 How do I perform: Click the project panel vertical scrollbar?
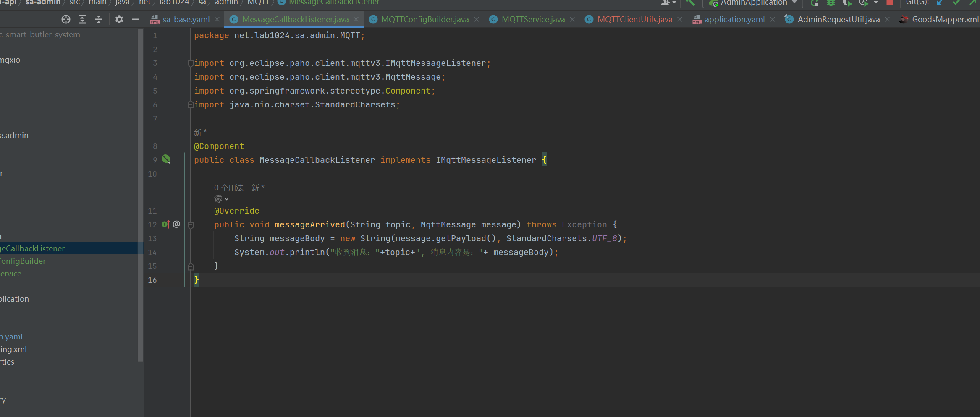(141, 195)
